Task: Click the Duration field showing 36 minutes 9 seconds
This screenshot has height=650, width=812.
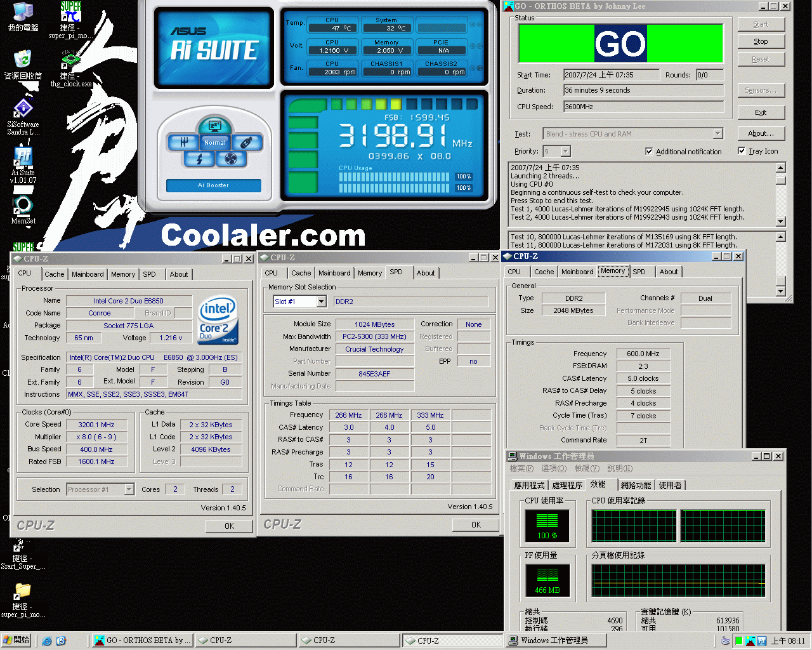Action: click(643, 90)
